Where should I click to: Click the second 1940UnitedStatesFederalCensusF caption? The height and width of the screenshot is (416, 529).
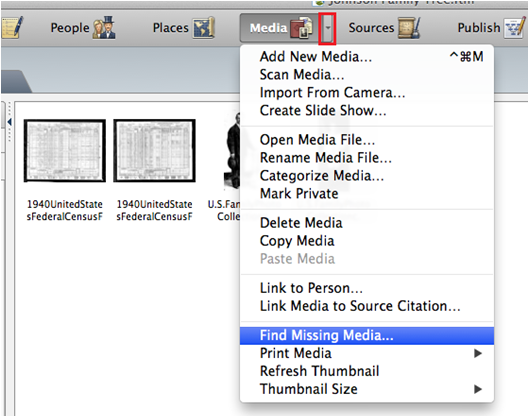[154, 210]
